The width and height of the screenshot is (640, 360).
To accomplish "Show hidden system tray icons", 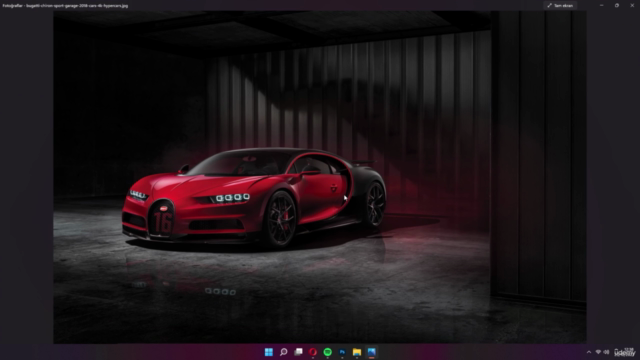I will [589, 352].
